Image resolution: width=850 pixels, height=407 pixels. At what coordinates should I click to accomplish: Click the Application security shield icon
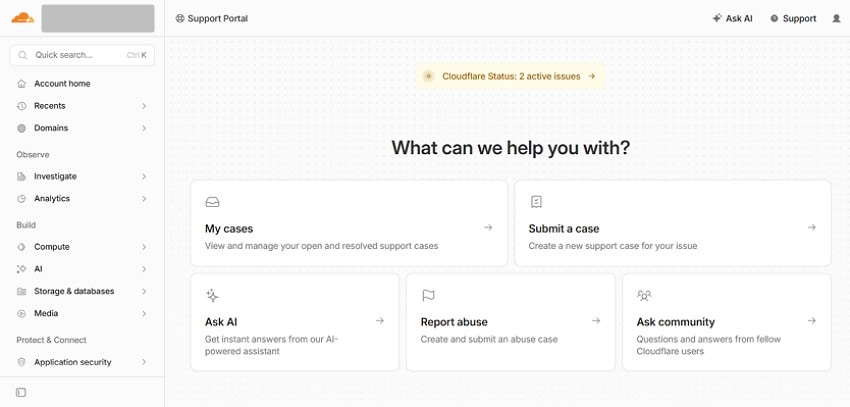22,362
